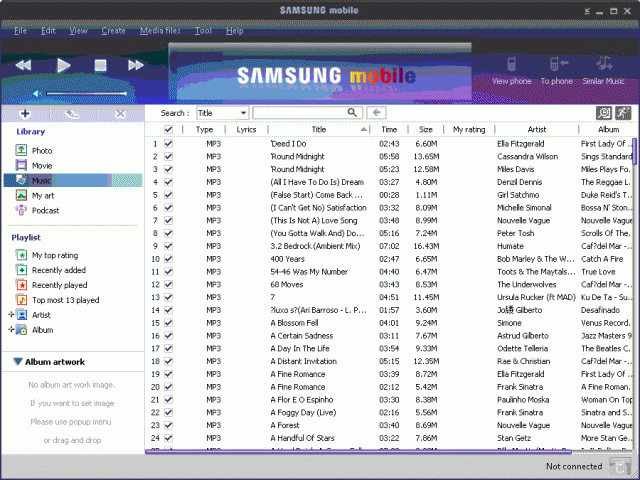Delete with the X icon in sidebar toolbar
Screen dimensions: 640x480
(120, 114)
